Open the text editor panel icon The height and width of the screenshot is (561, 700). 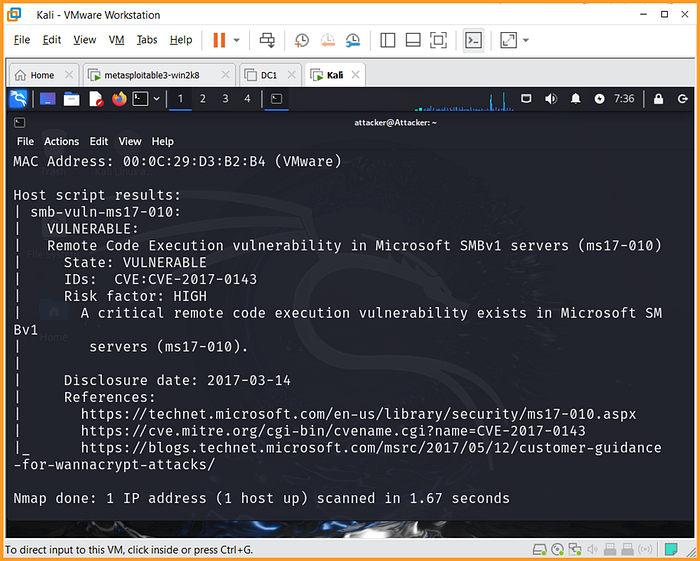point(96,99)
